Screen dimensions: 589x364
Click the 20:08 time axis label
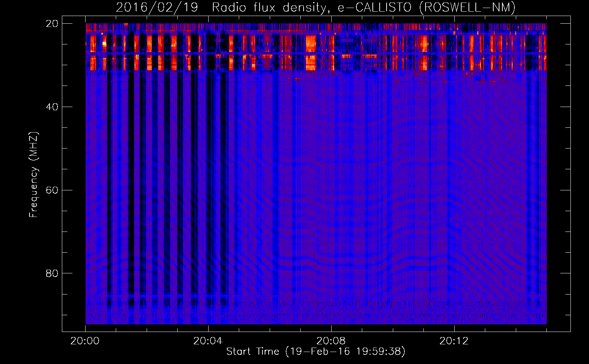coord(331,341)
